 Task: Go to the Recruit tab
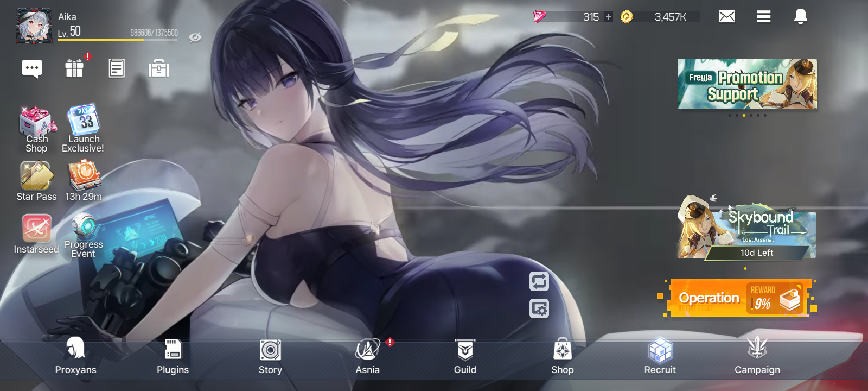pos(660,356)
